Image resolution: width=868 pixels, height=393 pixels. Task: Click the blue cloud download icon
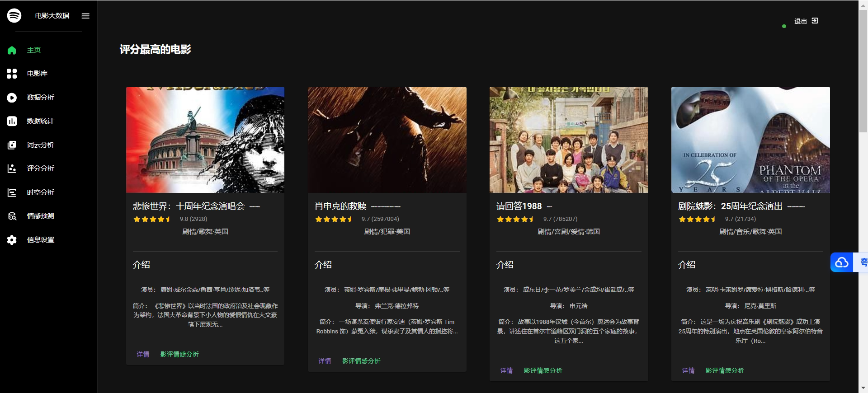[841, 262]
